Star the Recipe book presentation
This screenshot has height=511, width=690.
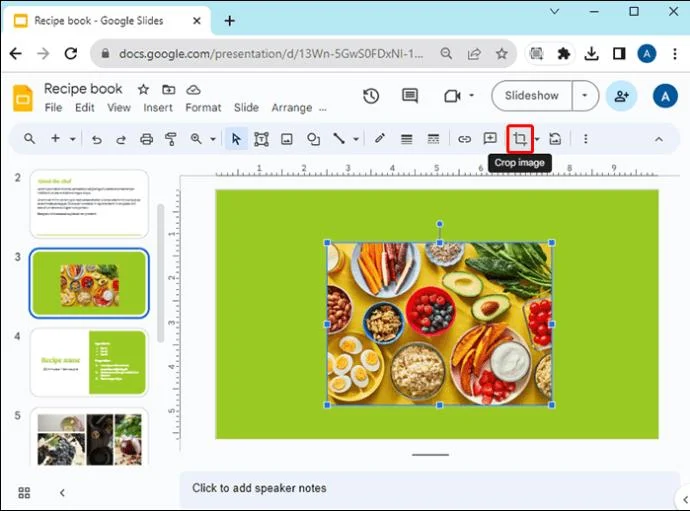coord(143,90)
